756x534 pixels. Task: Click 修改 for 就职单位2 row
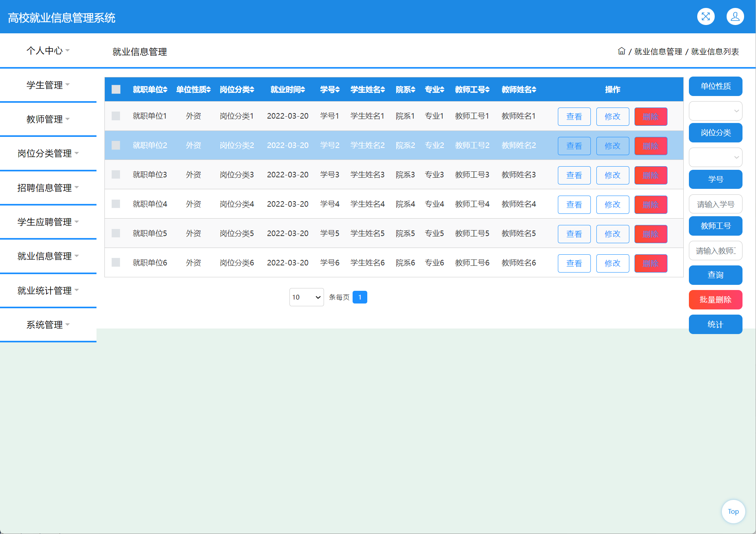[613, 146]
